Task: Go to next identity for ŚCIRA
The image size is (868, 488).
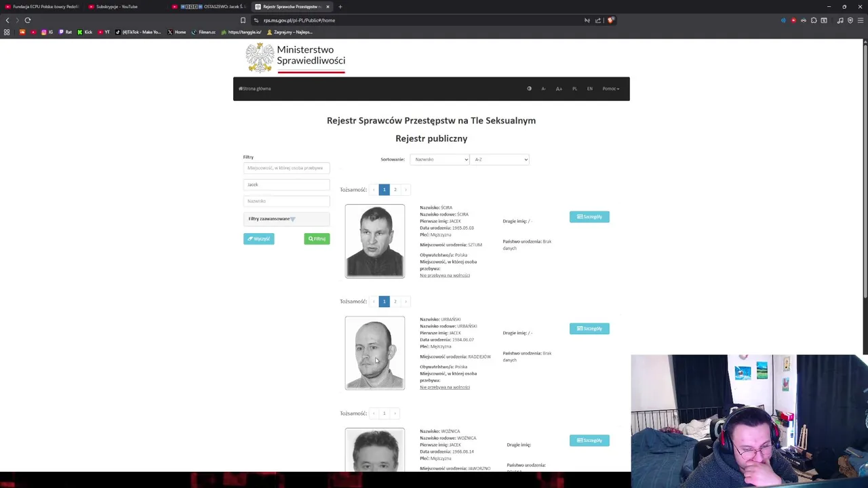Action: pos(406,190)
